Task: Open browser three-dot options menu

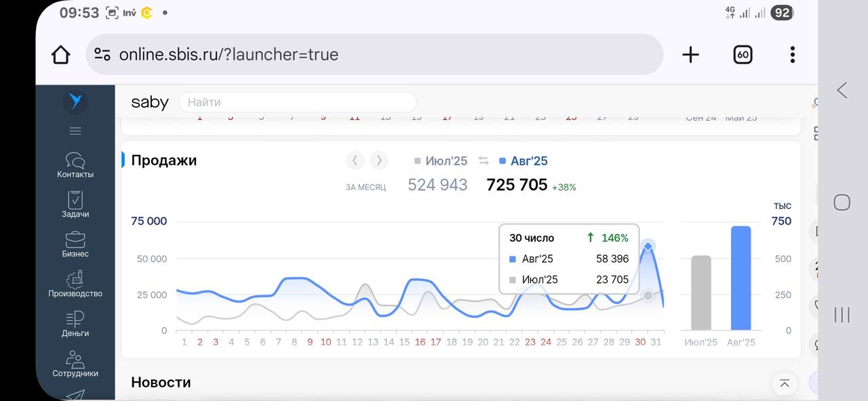Action: click(x=792, y=55)
